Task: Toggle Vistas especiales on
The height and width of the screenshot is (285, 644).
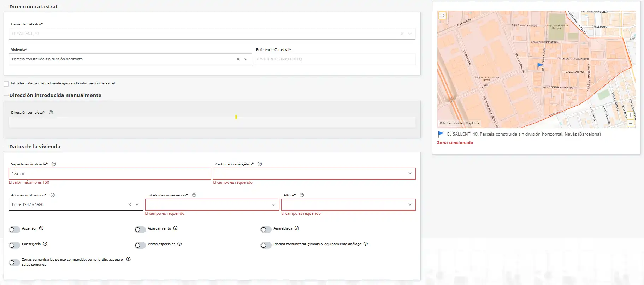Action: (x=140, y=245)
